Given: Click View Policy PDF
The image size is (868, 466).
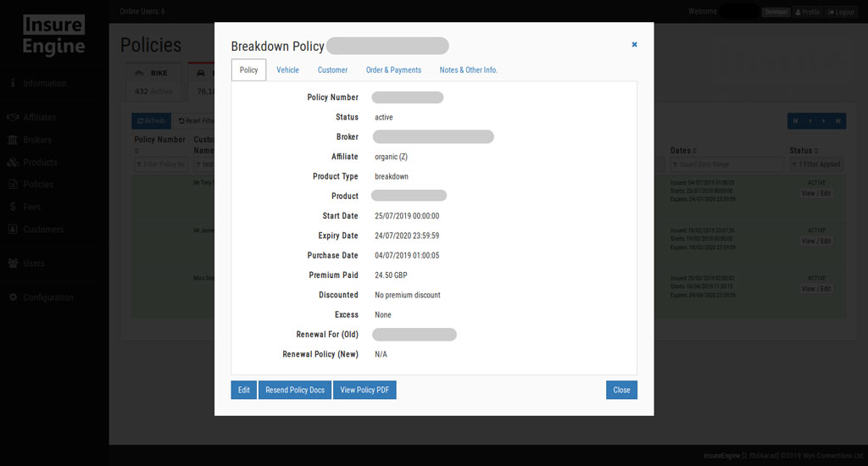Looking at the screenshot, I should 364,390.
